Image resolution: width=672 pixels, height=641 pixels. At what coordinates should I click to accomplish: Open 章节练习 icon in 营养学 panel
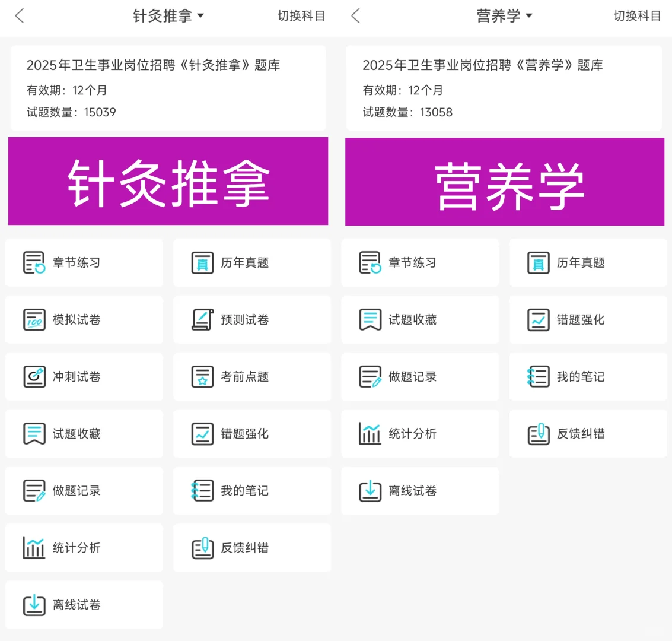click(x=370, y=262)
